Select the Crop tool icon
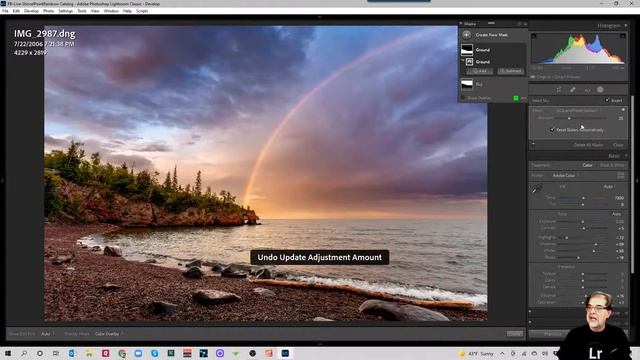Screen dimensions: 640x360 click(559, 90)
